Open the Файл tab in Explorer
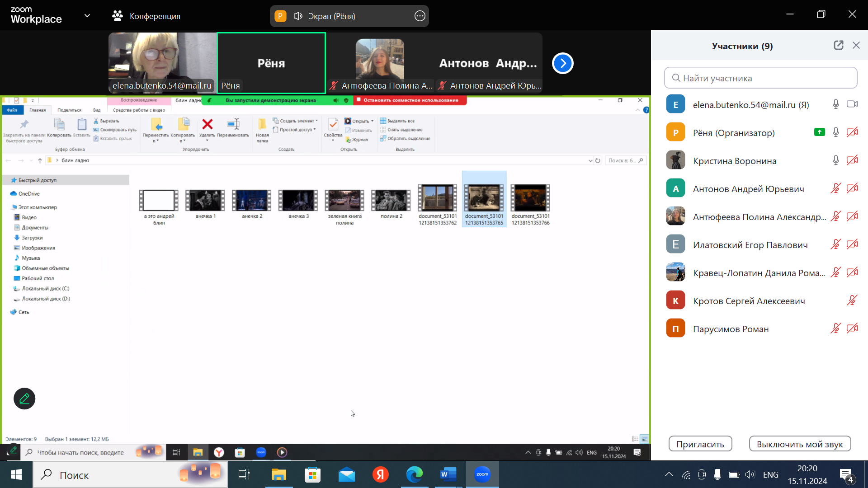This screenshot has height=488, width=868. tap(12, 110)
